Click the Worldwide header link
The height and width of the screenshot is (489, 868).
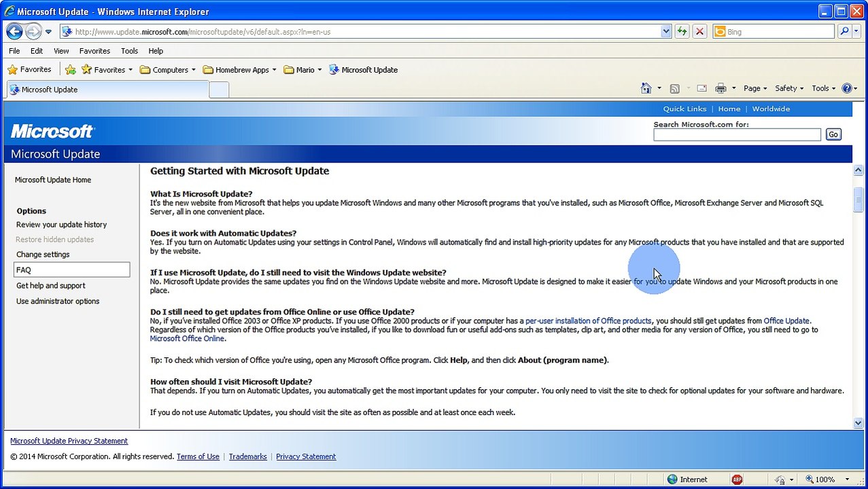coord(771,109)
